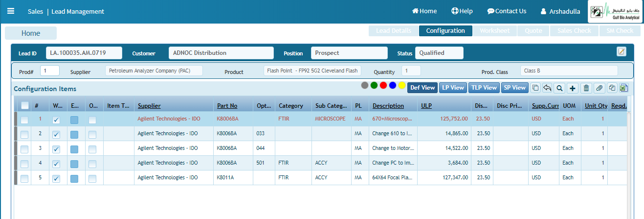644x219 pixels.
Task: Sort by Part No column header
Action: tap(227, 105)
